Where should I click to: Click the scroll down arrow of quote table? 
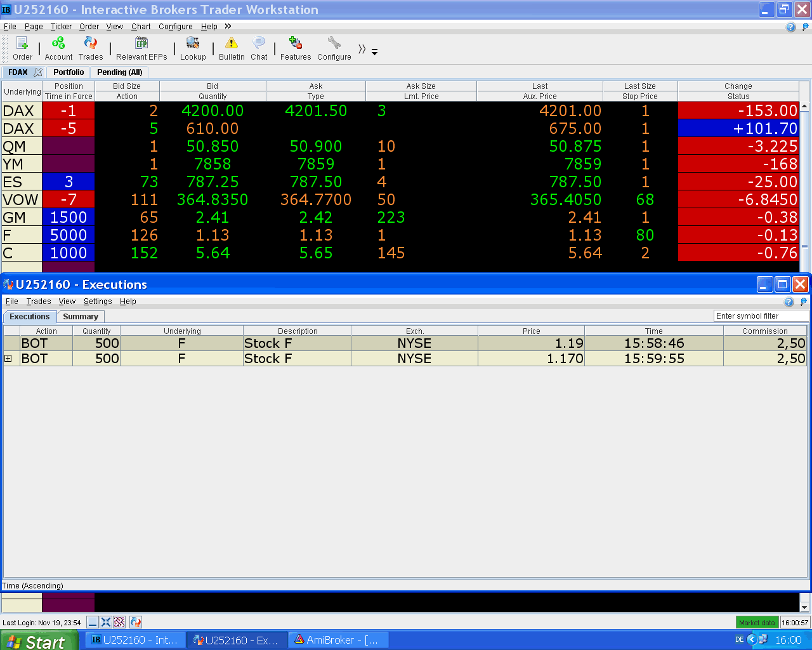point(804,607)
